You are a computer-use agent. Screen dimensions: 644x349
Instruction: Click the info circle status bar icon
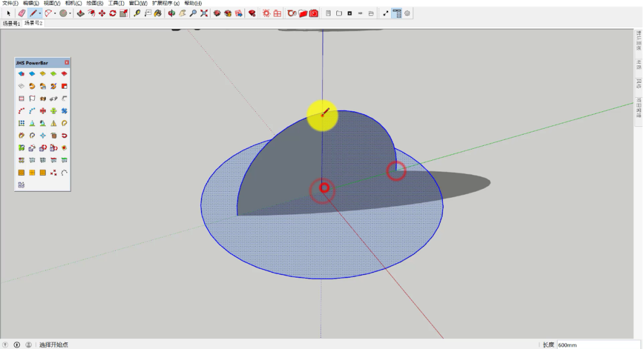tap(17, 345)
